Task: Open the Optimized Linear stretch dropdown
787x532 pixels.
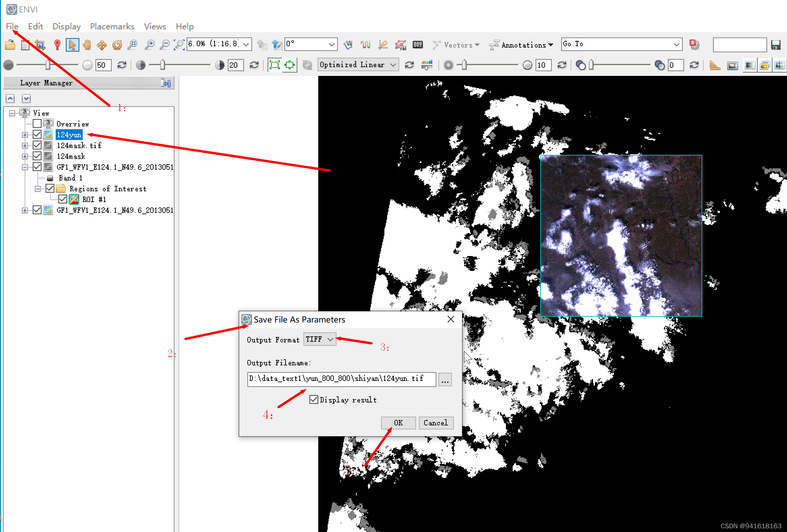Action: 358,65
